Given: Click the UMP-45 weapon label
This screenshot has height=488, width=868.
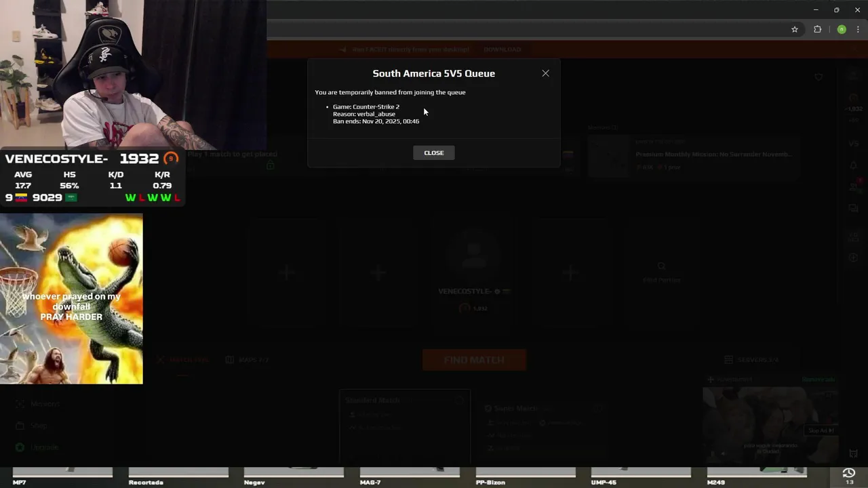Looking at the screenshot, I should 604,483.
